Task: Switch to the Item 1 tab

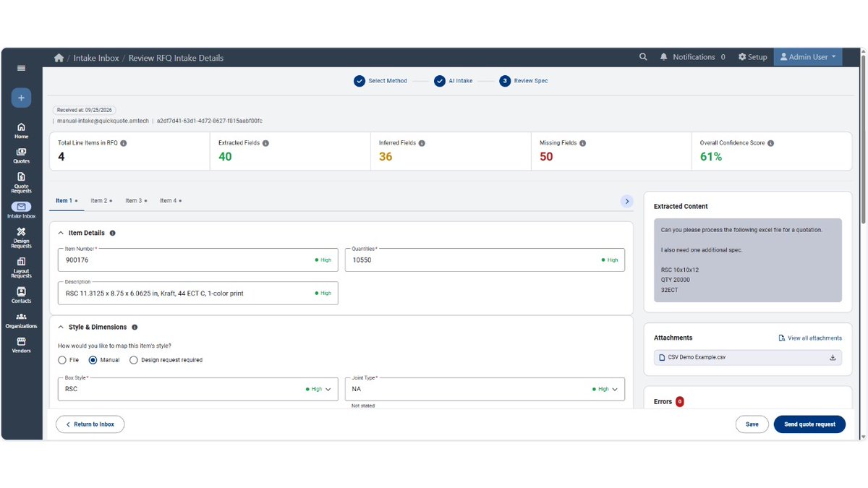Action: [67, 201]
